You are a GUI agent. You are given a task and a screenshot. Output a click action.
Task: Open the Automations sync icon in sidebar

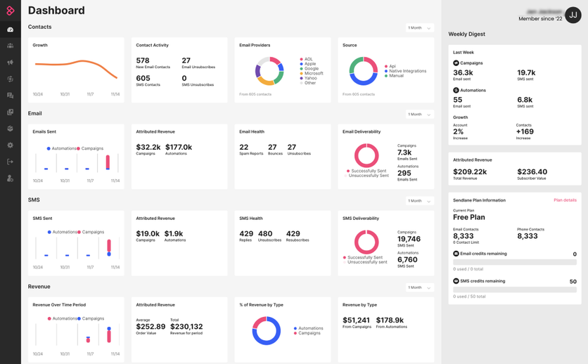pyautogui.click(x=10, y=79)
